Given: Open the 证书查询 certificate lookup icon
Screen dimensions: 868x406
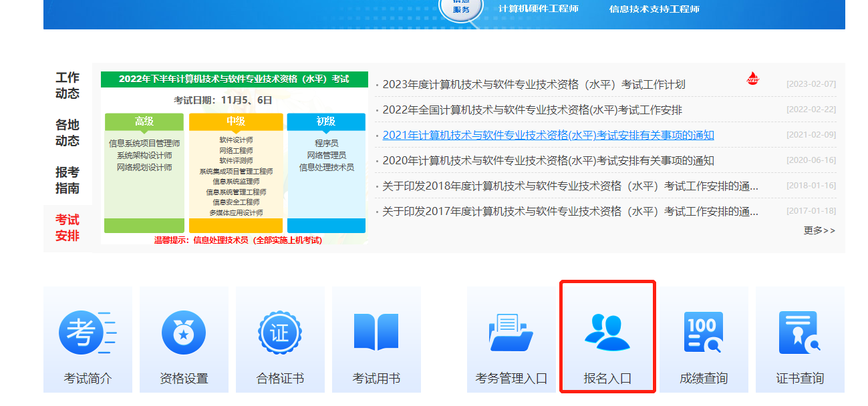Looking at the screenshot, I should (800, 337).
